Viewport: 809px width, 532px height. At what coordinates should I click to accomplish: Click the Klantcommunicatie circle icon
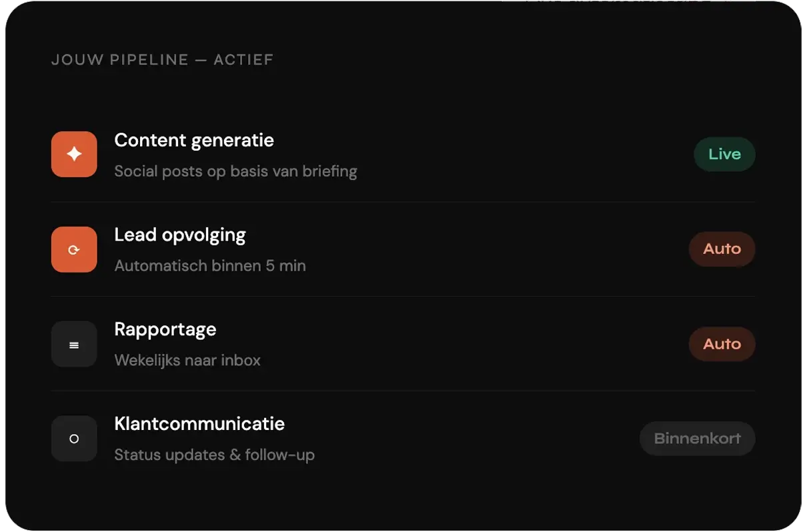click(74, 439)
